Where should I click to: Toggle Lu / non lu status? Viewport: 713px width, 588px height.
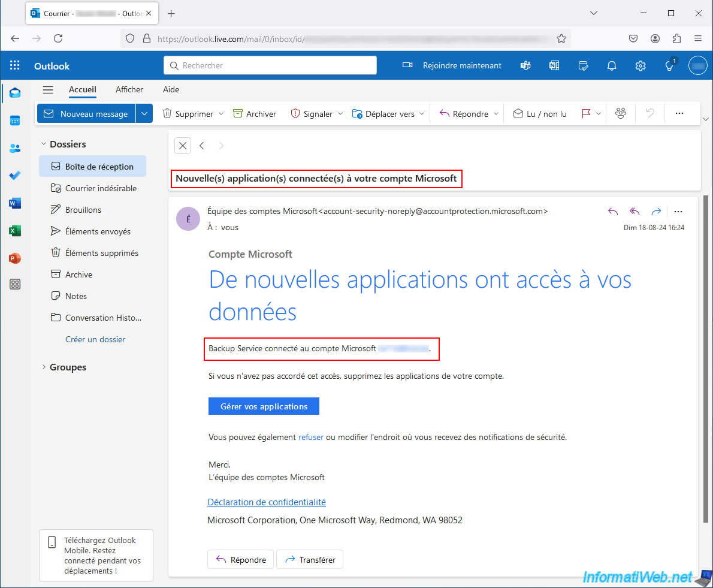pos(540,114)
